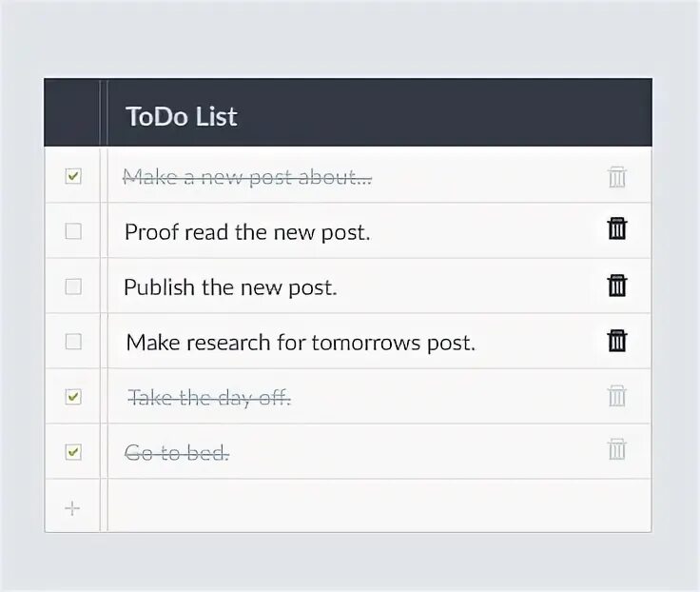Trash the 'Make research for tomorrows post.' task
Screen dimensions: 700x592
(x=617, y=341)
